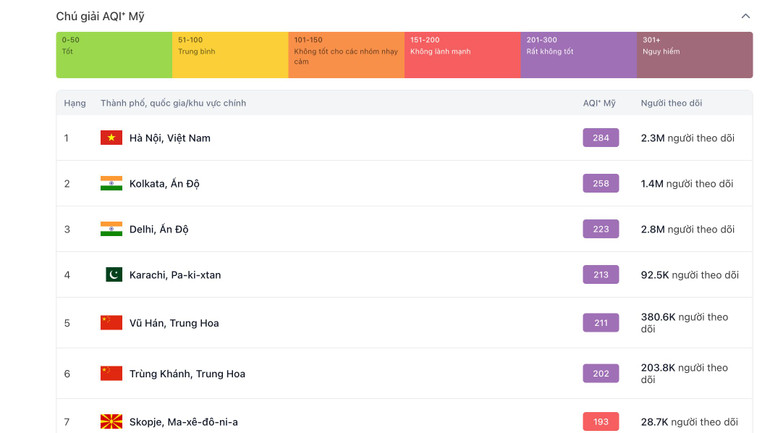Select the maroon 301+ Nguy hiểm swatch
Image resolution: width=770 pixels, height=433 pixels.
coord(694,55)
